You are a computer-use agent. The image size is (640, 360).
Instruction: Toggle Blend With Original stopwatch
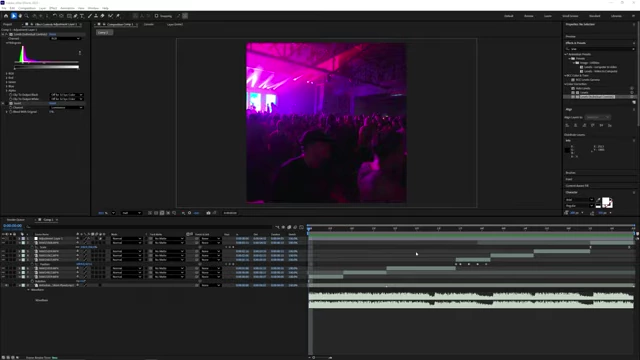11,111
